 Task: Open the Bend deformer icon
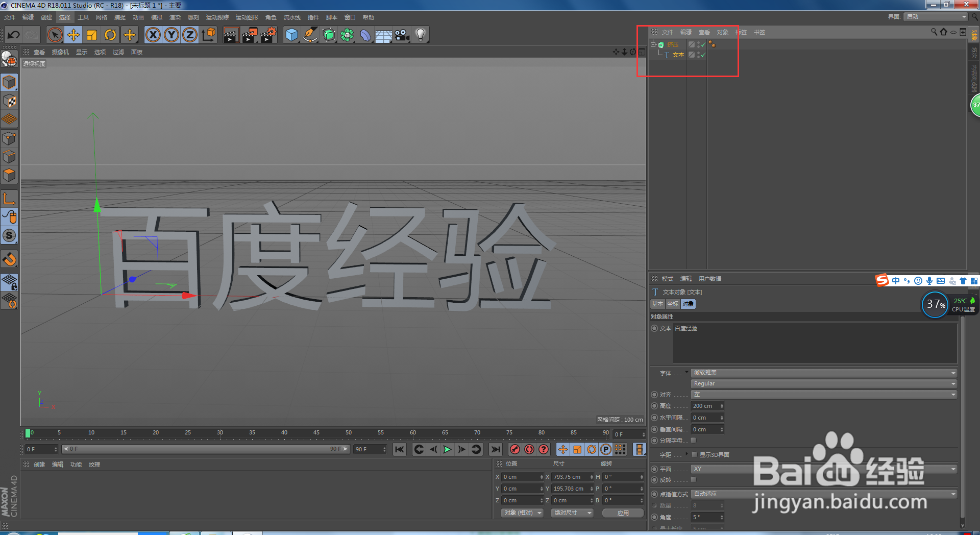(x=365, y=35)
